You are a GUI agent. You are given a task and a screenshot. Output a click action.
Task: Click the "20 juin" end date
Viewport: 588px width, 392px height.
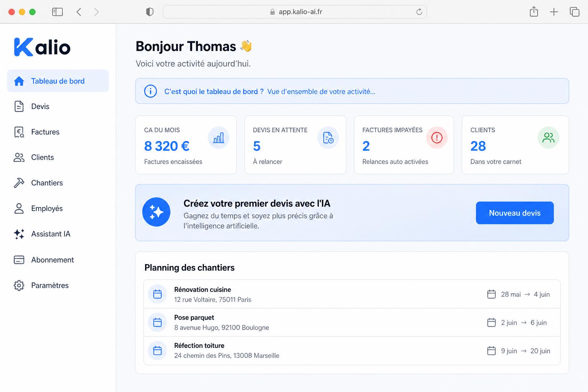pos(540,351)
